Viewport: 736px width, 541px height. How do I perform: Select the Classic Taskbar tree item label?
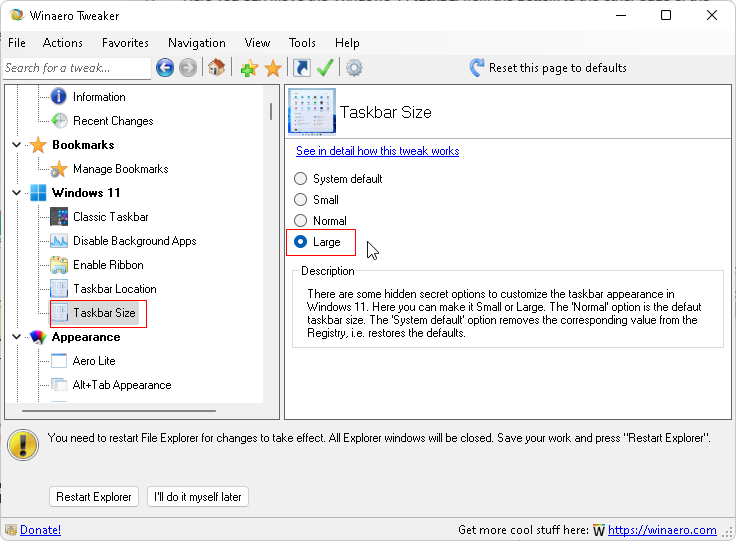click(111, 217)
